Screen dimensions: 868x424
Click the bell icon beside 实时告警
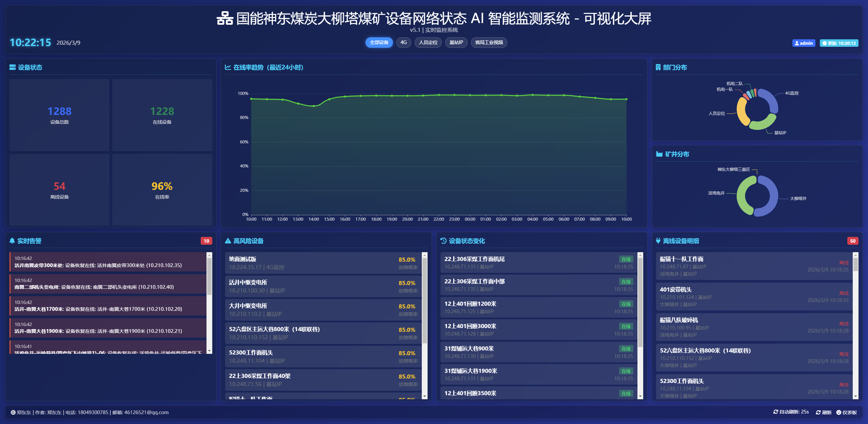coord(12,241)
